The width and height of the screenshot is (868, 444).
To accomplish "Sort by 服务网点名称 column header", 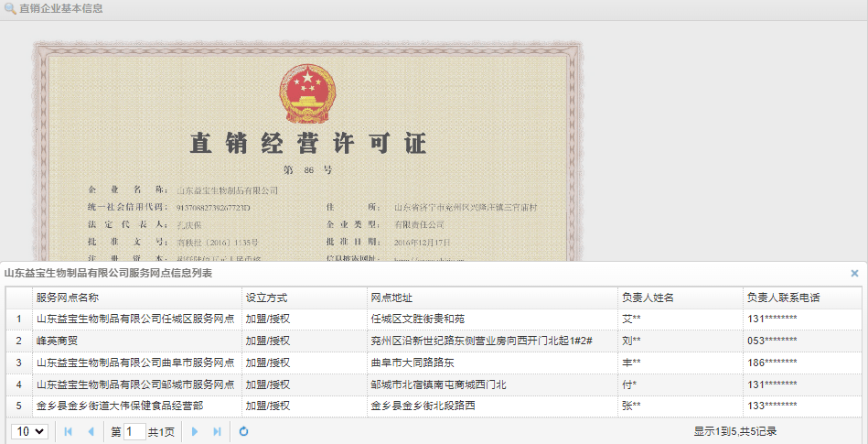I will click(68, 298).
